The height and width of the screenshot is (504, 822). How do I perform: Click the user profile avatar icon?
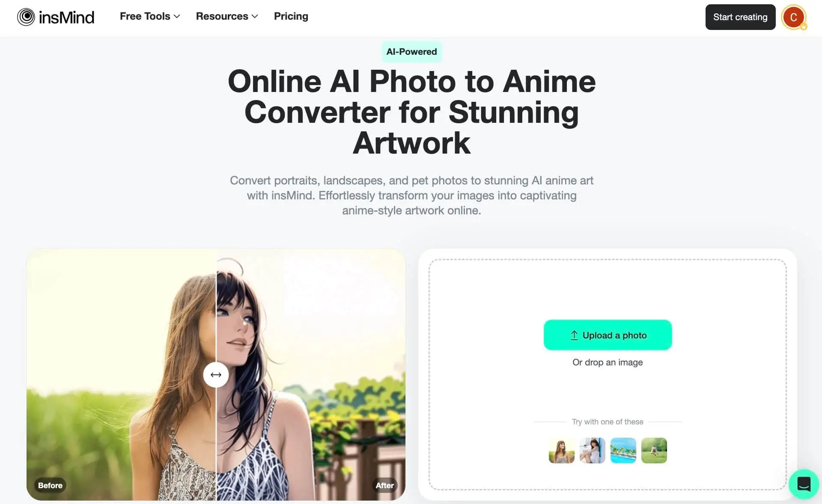[x=795, y=16]
